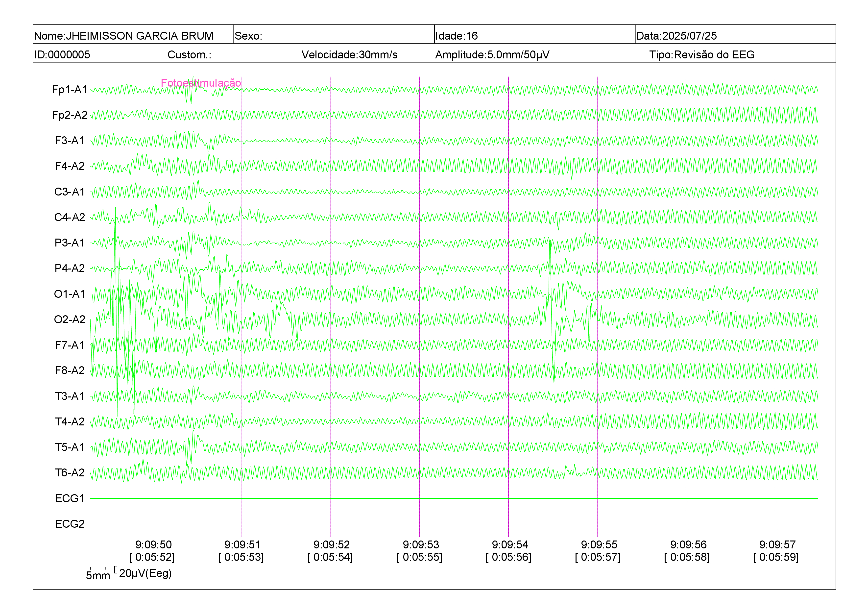The width and height of the screenshot is (868, 614).
Task: Click the 9:09:54 time label
Action: click(510, 544)
